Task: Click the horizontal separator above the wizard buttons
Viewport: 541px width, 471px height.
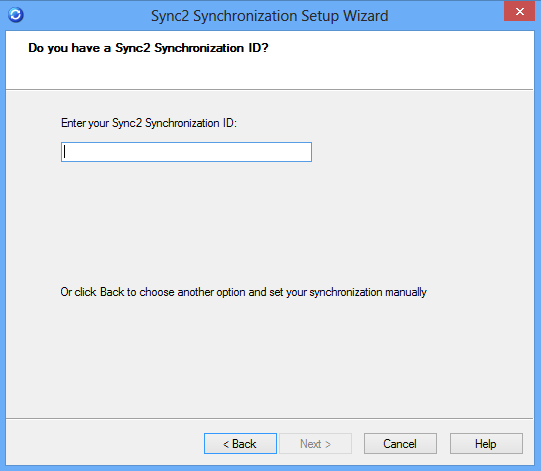Action: pos(269,419)
